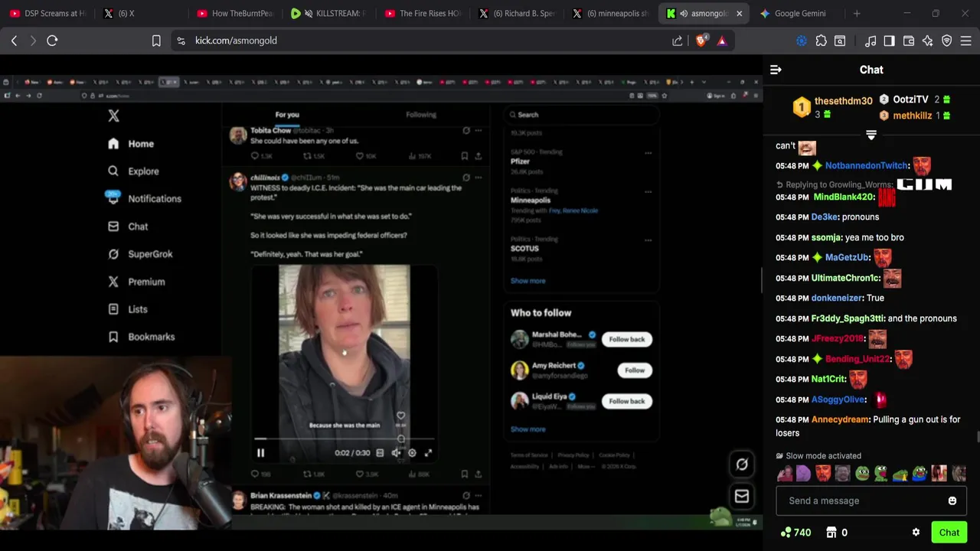Open more options on Tobita Chow tweet
The image size is (980, 551).
click(478, 130)
